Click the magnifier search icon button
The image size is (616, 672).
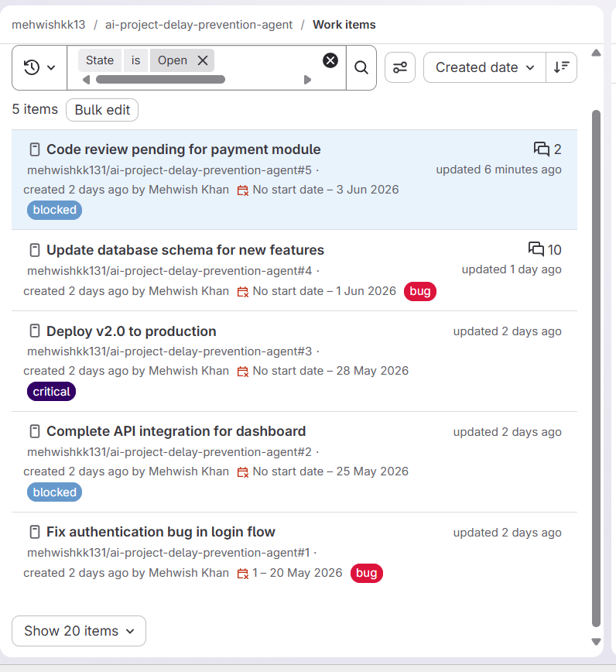point(361,67)
